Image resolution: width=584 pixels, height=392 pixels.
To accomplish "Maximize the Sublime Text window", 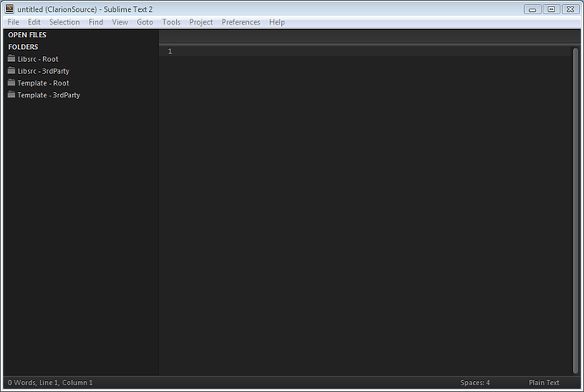I will tap(551, 8).
